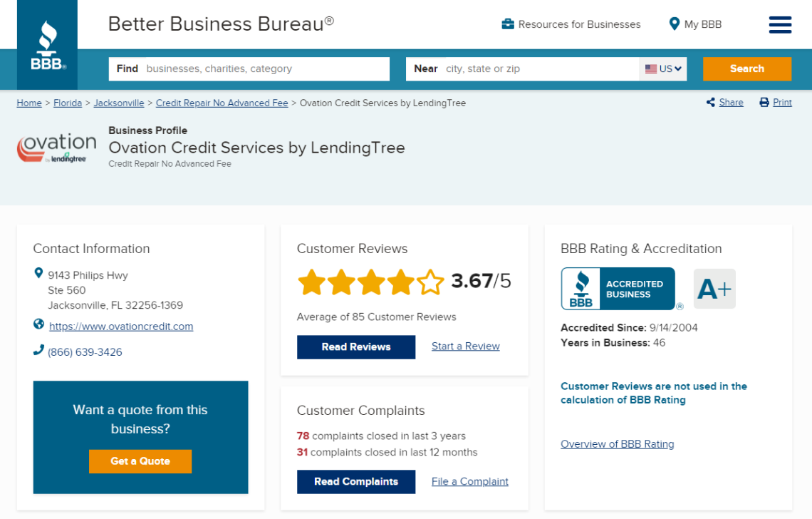Open the hamburger navigation menu

pyautogui.click(x=780, y=24)
